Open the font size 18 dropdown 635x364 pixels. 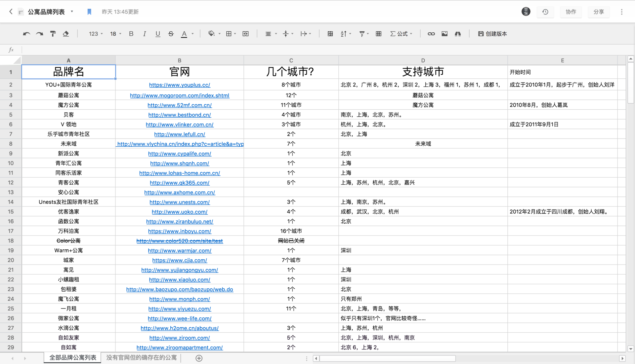[x=116, y=34]
